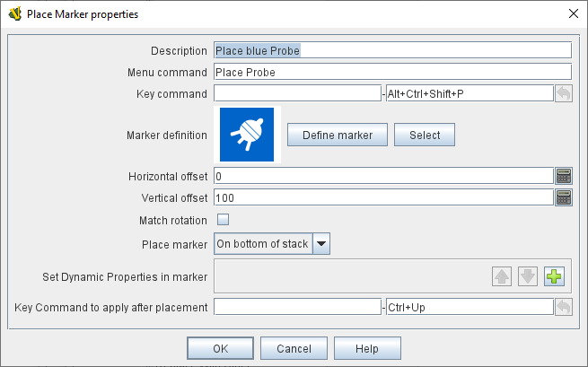588x367 pixels.
Task: Open the Place marker dropdown arrow
Action: [321, 243]
